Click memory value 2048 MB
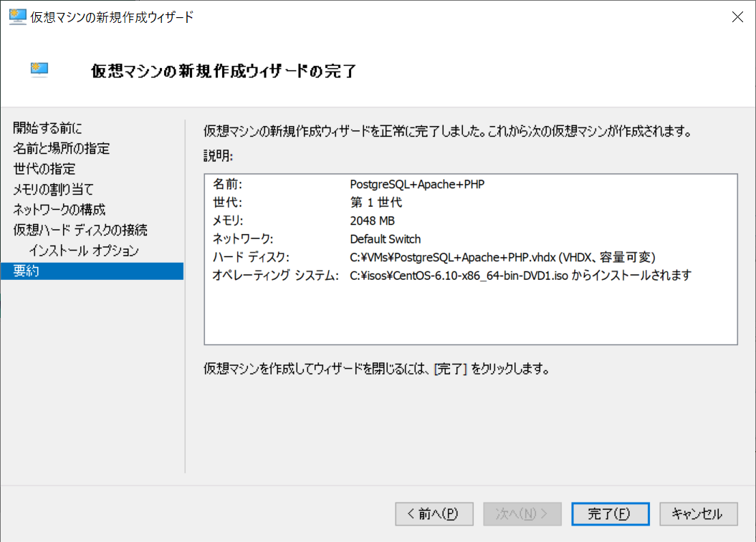Viewport: 756px width, 542px height. [372, 221]
